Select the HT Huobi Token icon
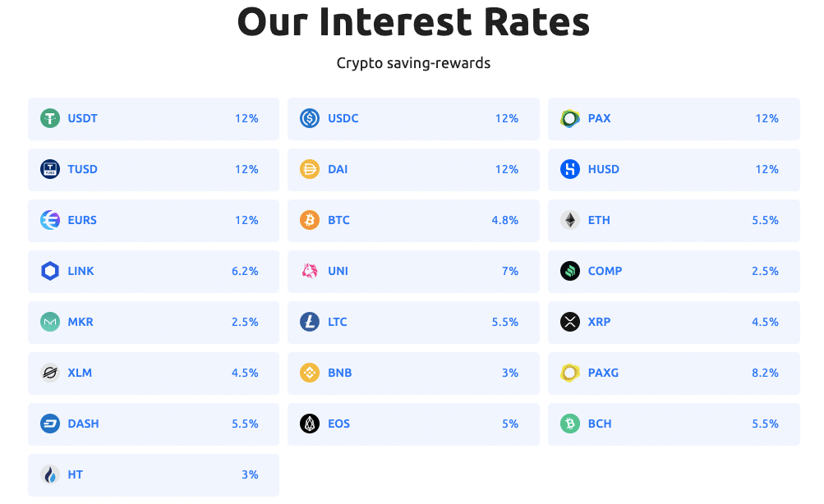This screenshot has width=824, height=504. [52, 474]
